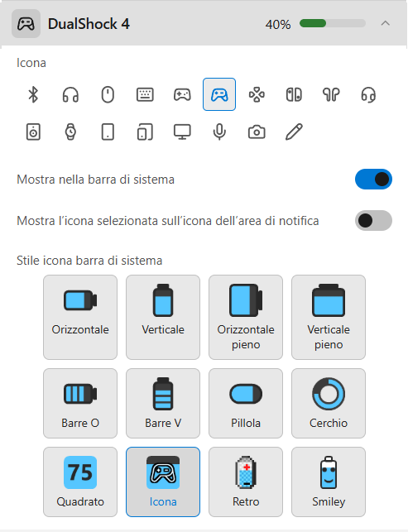This screenshot has height=532, width=408.
Task: Pick the speaker device icon
Action: [x=33, y=132]
